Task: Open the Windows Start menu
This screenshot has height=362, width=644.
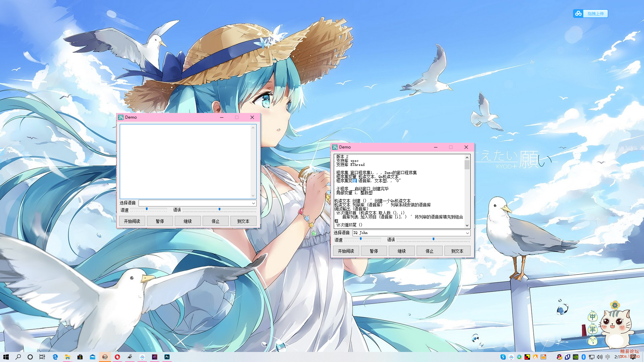Action: coord(6,357)
